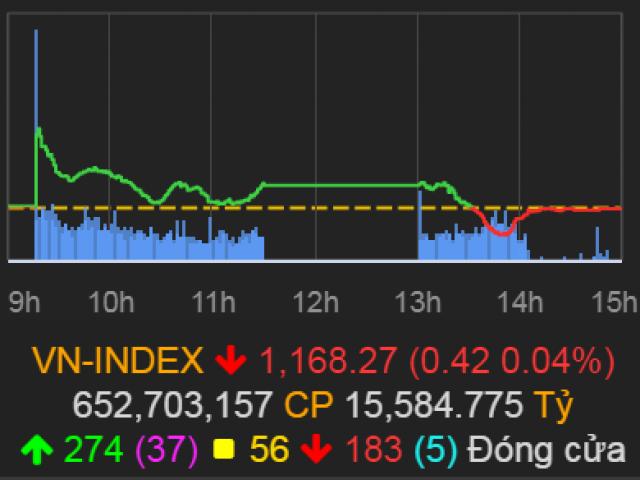Click the ceiling count (37)
Viewport: 640px width, 480px height.
click(x=167, y=449)
